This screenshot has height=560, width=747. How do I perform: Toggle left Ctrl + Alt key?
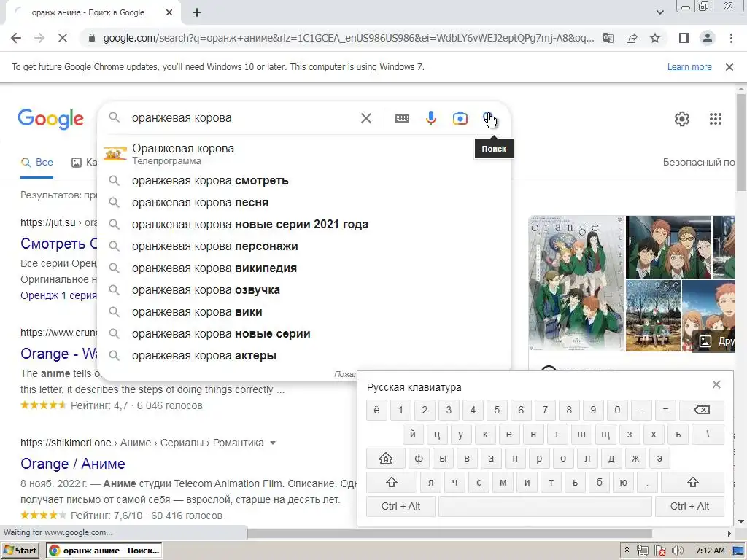click(400, 507)
